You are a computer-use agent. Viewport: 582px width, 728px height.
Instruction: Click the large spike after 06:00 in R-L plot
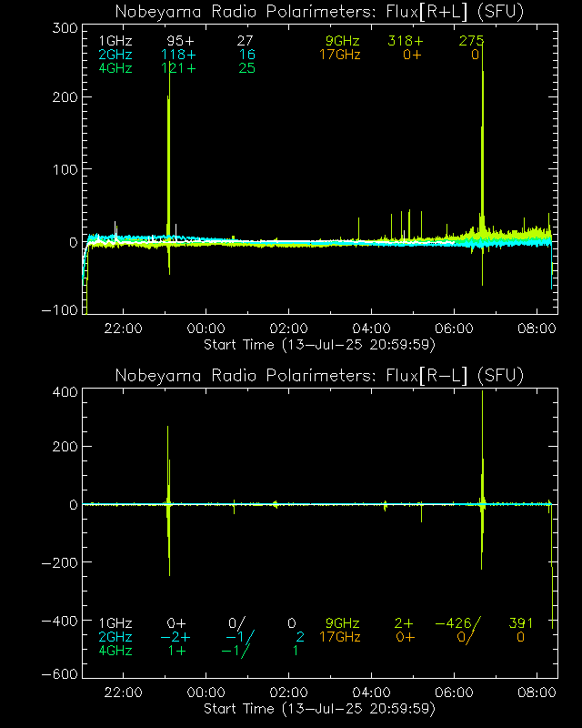(x=483, y=480)
